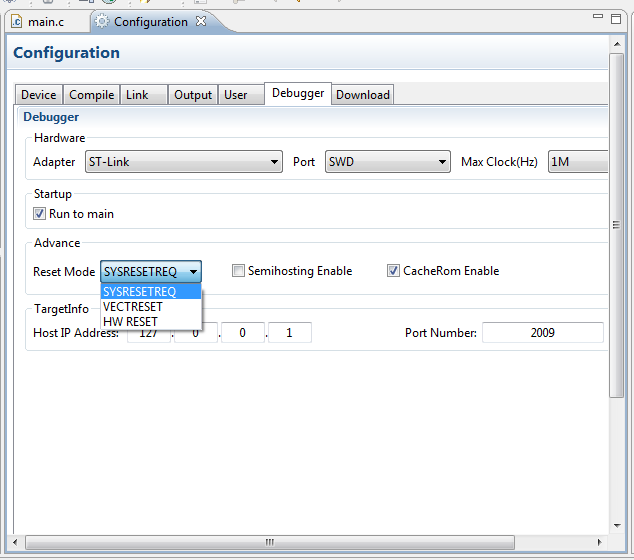Click the vertical scrollbar thumb

[617, 225]
